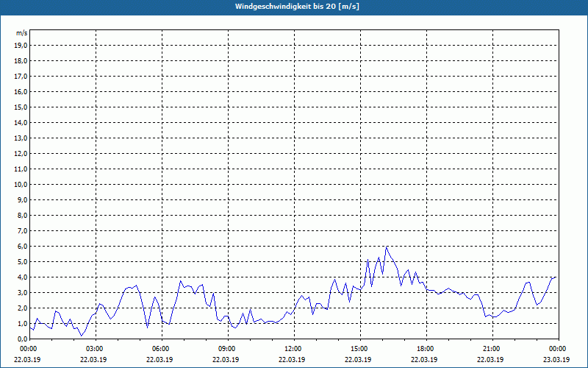Click the 09:00 time label
Screen dimensions: 588x368
(x=226, y=348)
